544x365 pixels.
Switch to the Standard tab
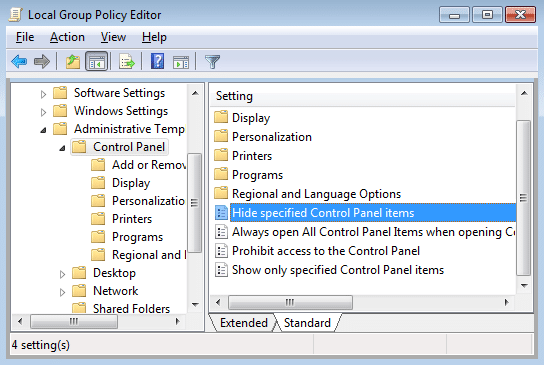307,323
